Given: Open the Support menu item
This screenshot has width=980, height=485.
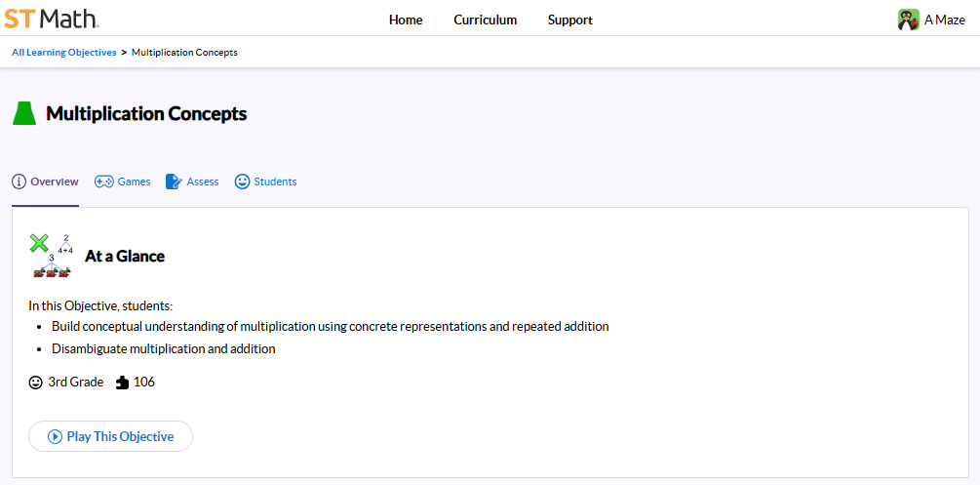Looking at the screenshot, I should pos(569,20).
